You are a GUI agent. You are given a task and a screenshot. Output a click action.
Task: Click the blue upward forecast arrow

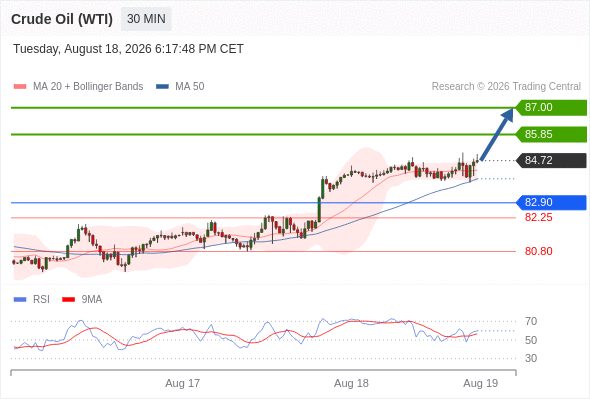[496, 135]
